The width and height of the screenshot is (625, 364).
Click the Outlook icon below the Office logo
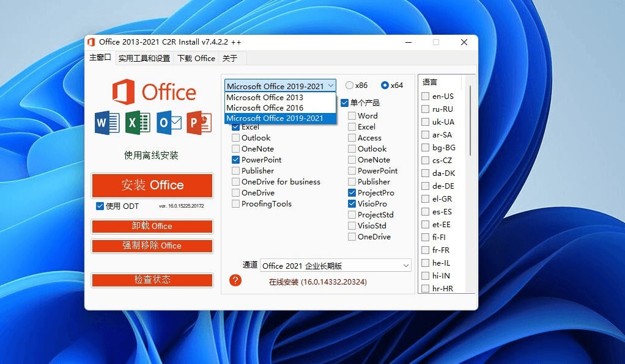click(169, 122)
